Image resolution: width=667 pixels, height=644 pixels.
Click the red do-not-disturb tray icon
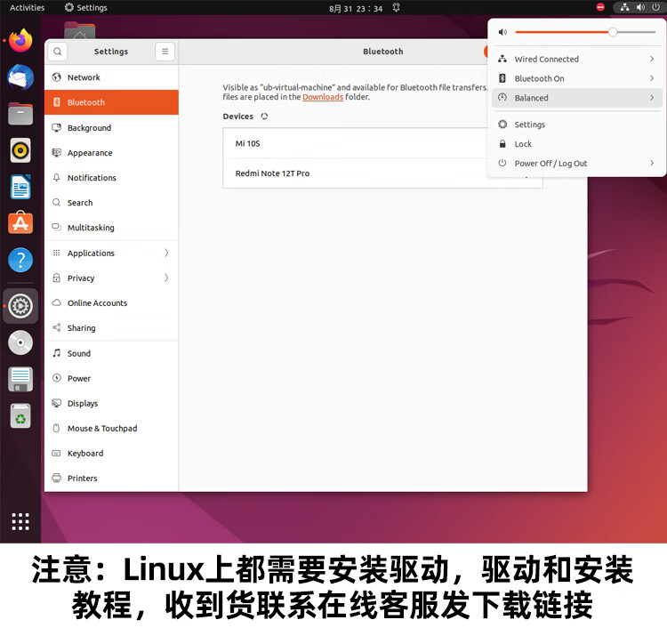(x=600, y=7)
